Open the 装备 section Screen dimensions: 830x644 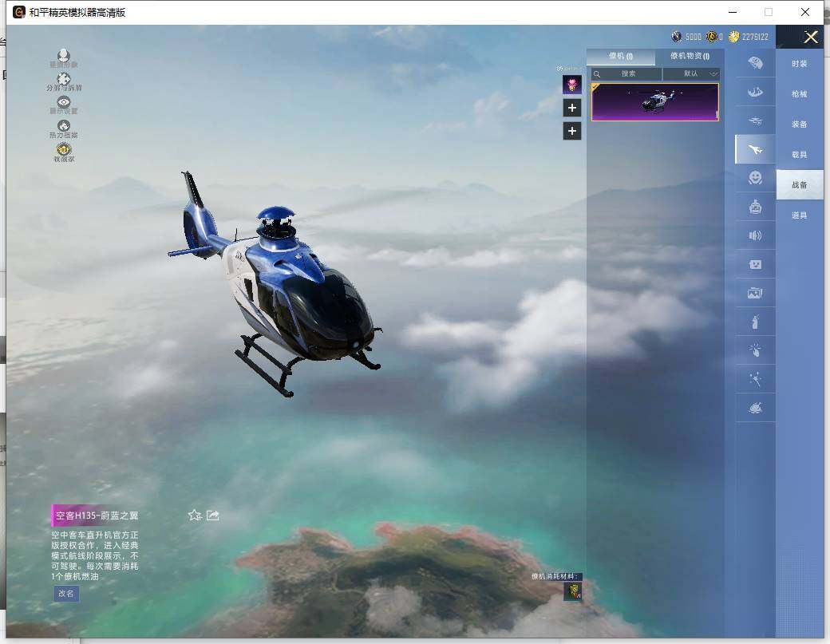[x=800, y=124]
